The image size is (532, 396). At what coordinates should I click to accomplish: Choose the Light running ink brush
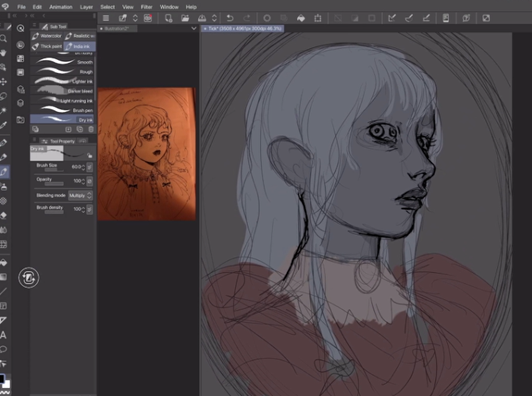point(62,100)
